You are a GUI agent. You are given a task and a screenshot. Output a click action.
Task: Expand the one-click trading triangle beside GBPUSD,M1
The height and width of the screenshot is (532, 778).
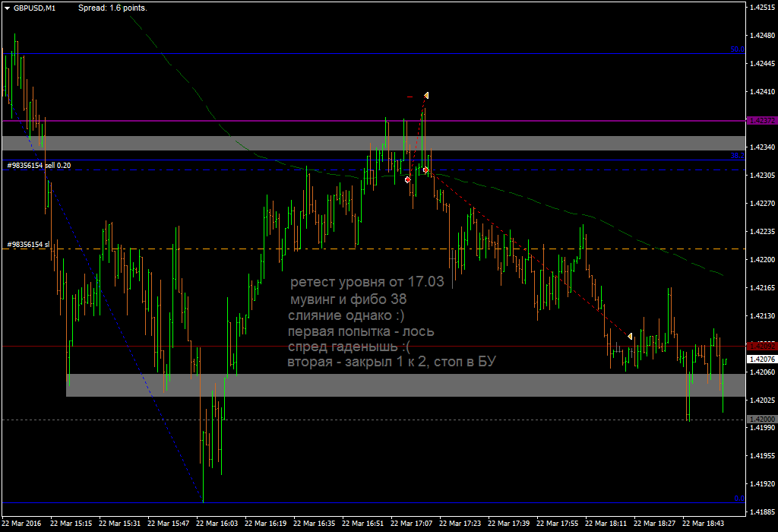[8, 8]
